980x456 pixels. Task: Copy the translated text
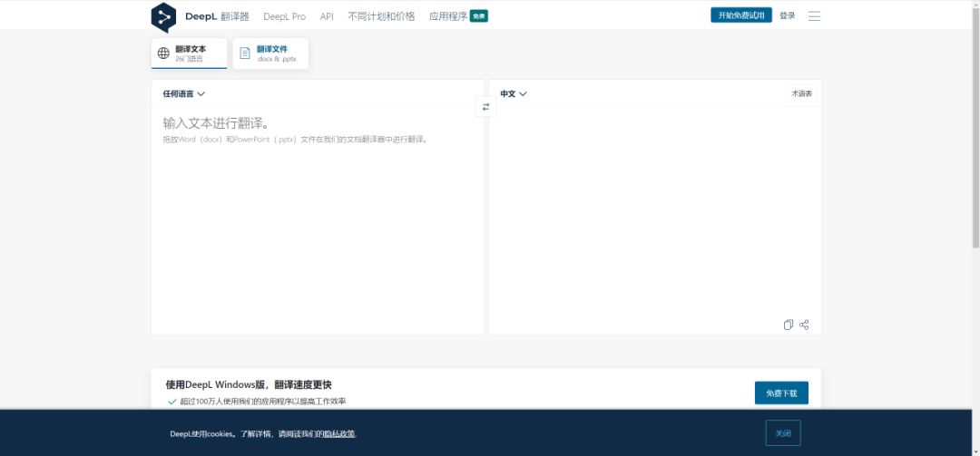789,325
